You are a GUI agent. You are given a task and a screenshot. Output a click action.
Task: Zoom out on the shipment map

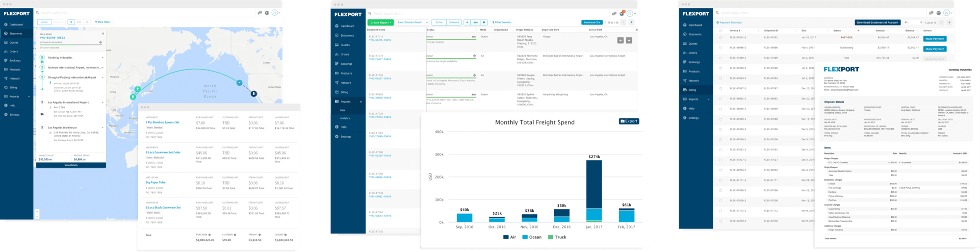(37, 216)
